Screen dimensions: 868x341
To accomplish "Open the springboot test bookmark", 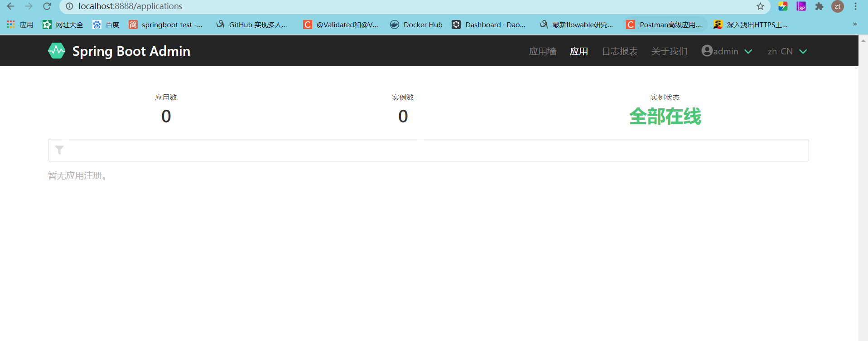I will tap(166, 24).
